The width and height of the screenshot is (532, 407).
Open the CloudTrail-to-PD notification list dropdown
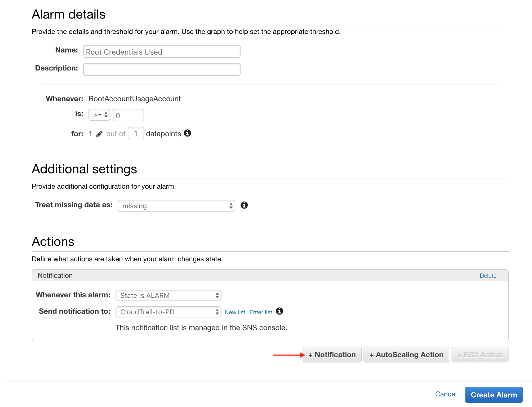click(x=169, y=312)
